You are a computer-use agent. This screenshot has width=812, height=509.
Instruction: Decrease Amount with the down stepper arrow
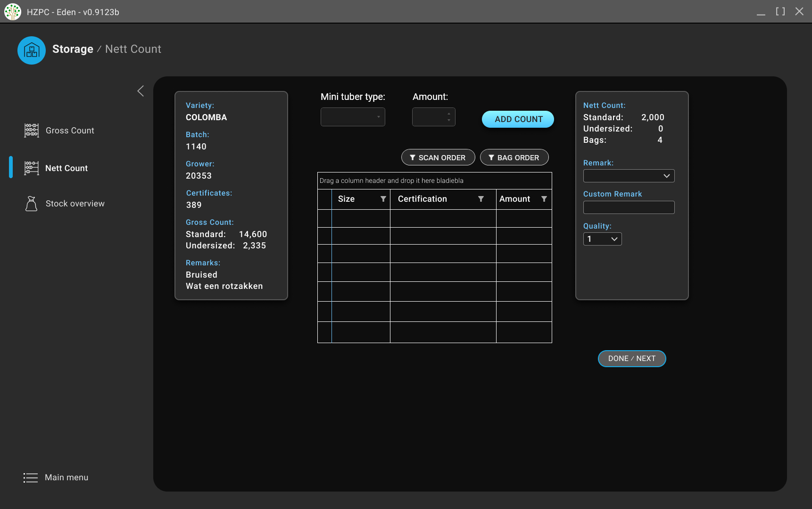point(449,120)
